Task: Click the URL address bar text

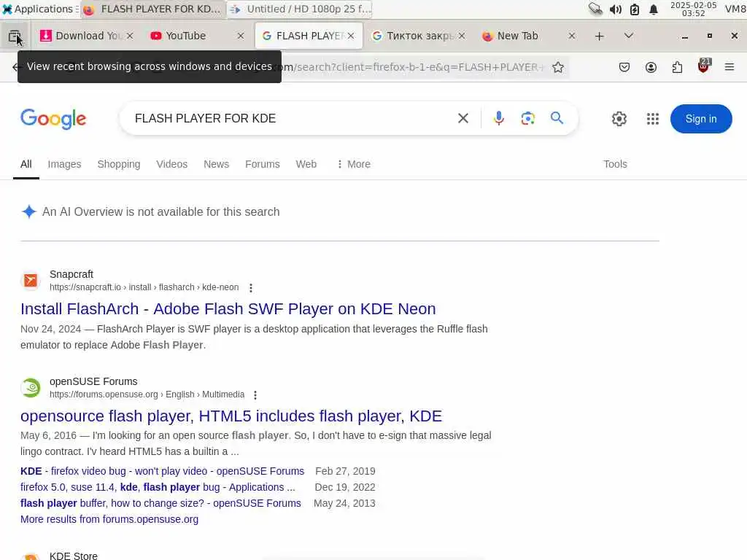Action: point(414,68)
